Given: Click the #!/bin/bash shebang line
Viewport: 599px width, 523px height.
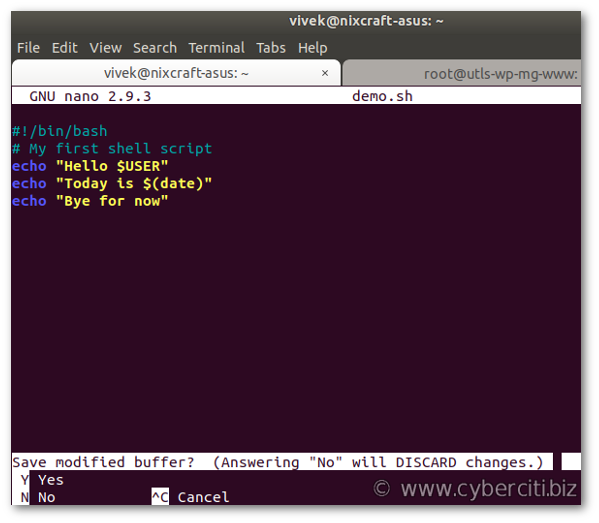Looking at the screenshot, I should pos(60,131).
